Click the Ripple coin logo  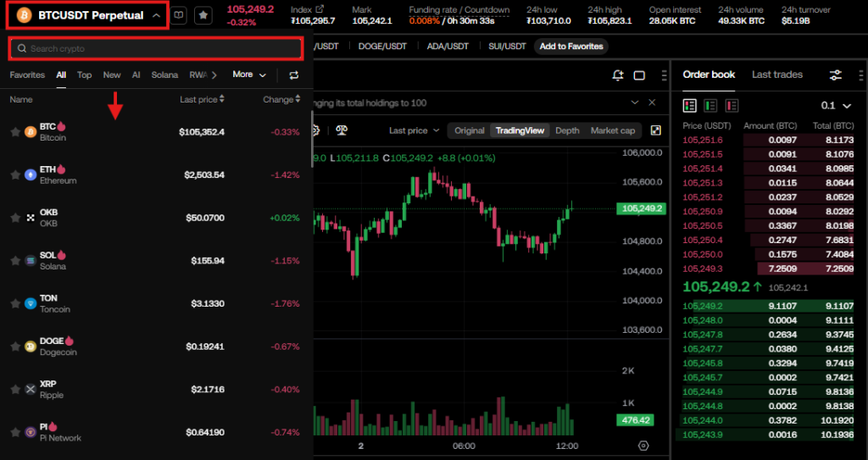click(31, 389)
